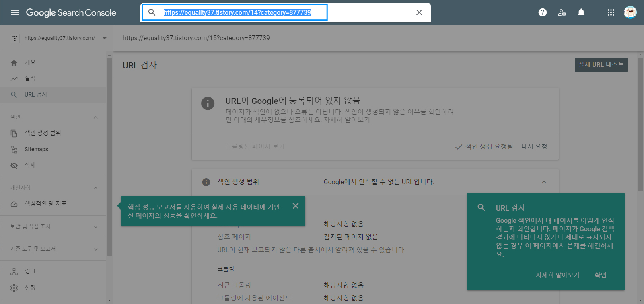Screen dimensions: 644x304
Task: Open the hamburger main menu
Action: [x=15, y=12]
